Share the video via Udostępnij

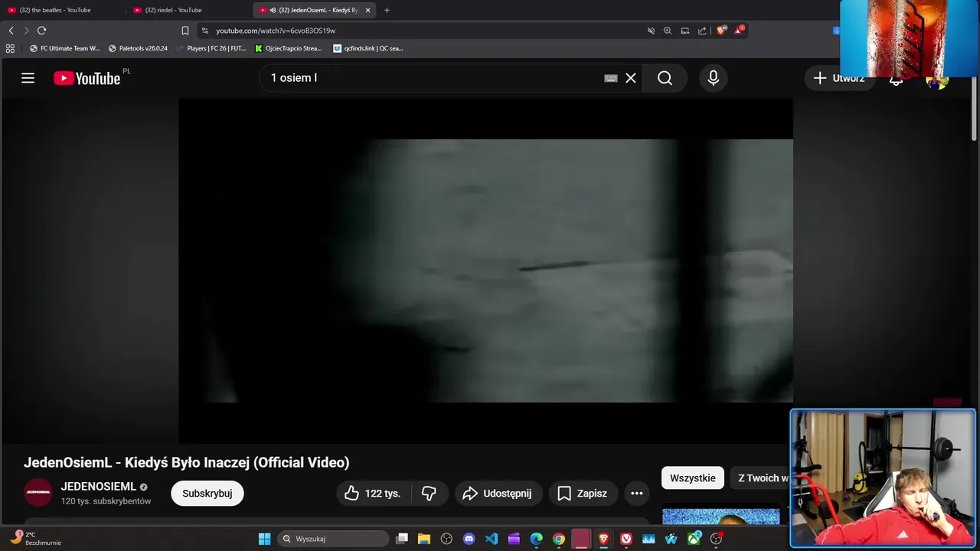point(498,494)
